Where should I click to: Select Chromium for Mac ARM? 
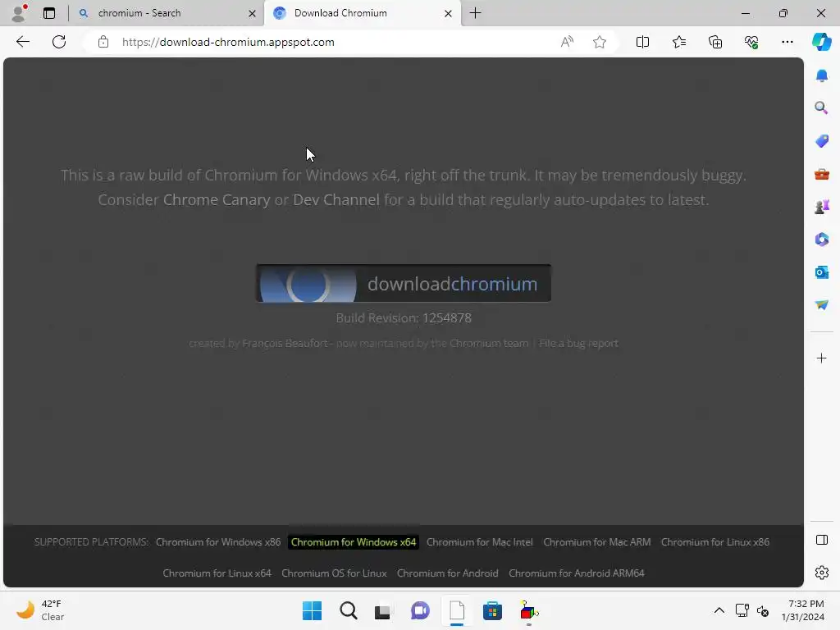597,542
